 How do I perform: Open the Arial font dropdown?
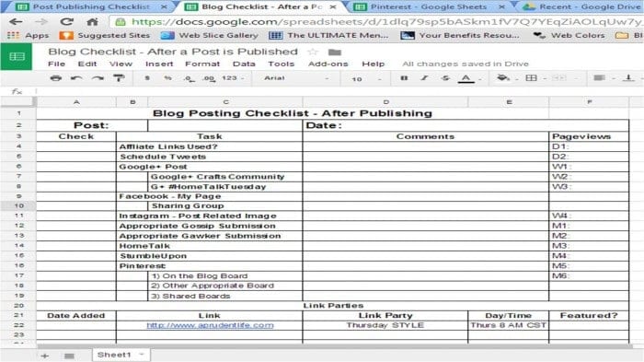(x=295, y=77)
